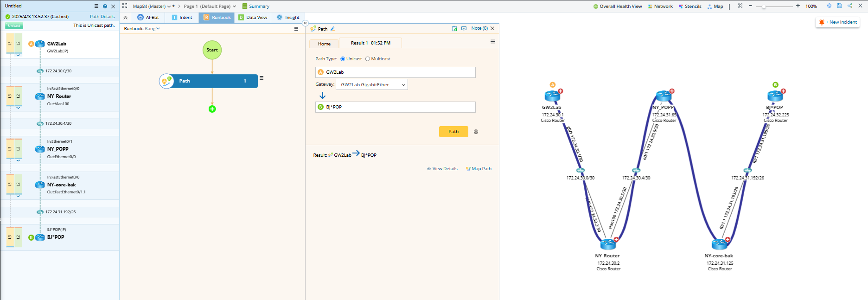Click the green add-node plus icon below Path
Viewport: 868px width, 300px height.
[212, 109]
